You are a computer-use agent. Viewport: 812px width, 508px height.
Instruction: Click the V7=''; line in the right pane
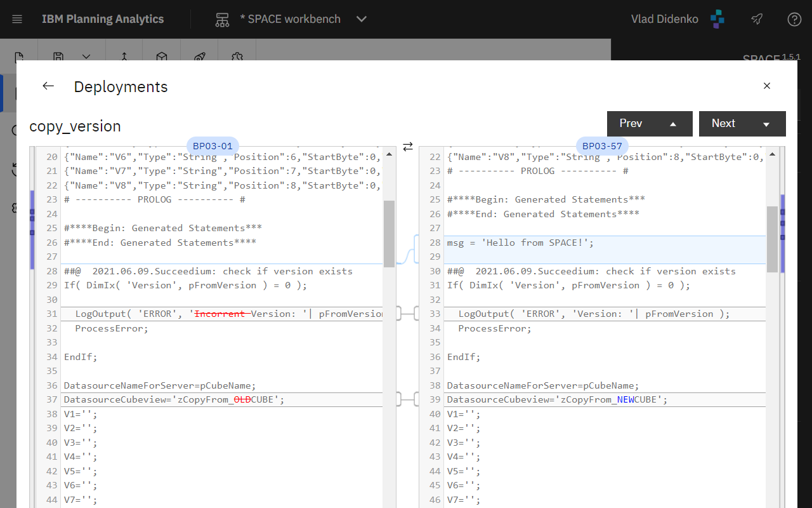pos(464,500)
